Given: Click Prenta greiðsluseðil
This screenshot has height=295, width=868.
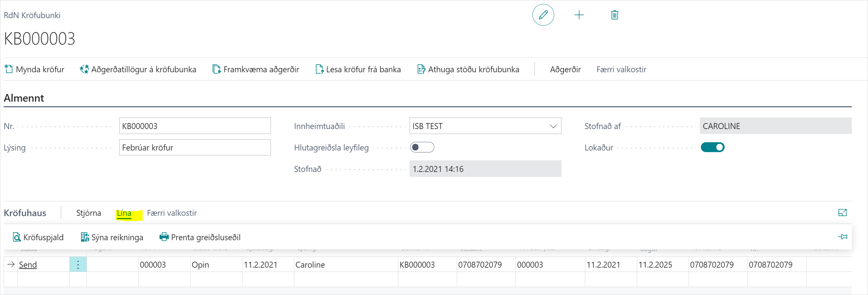Looking at the screenshot, I should click(x=200, y=237).
